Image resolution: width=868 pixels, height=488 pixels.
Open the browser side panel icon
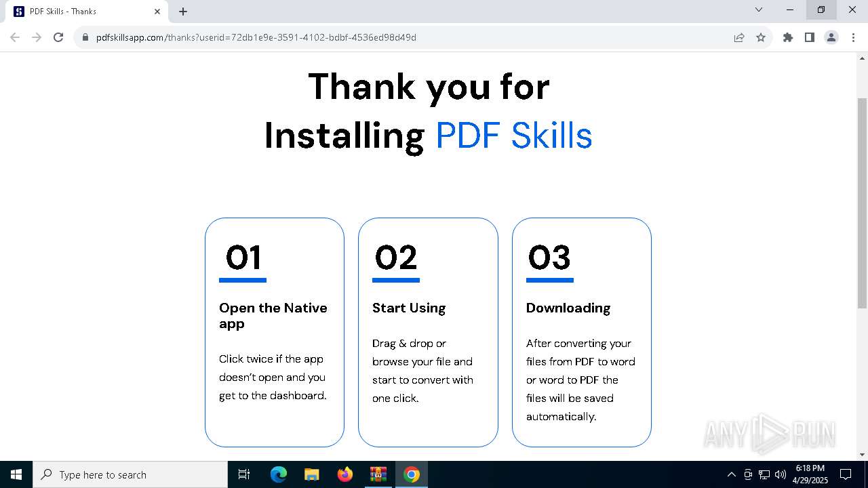pos(810,37)
